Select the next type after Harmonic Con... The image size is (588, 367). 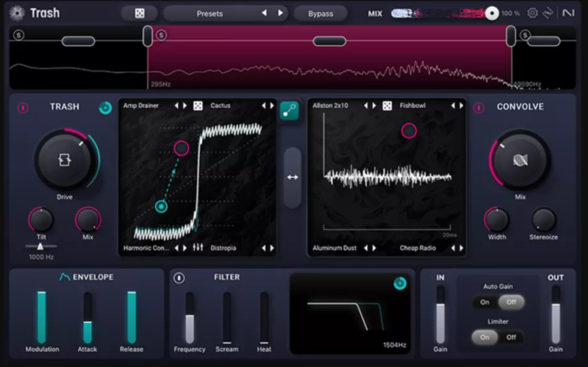185,248
